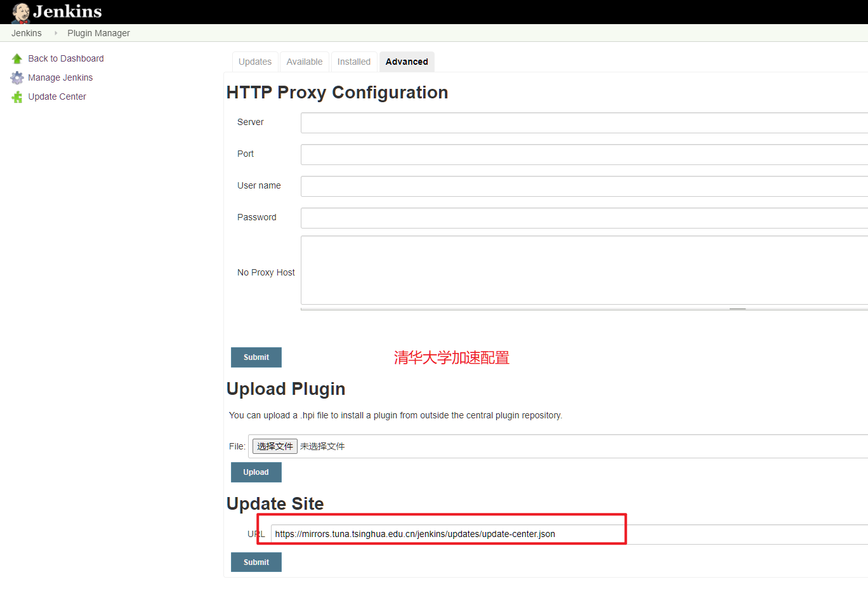
Task: Click the HTTP Proxy Configuration heading
Action: (337, 93)
